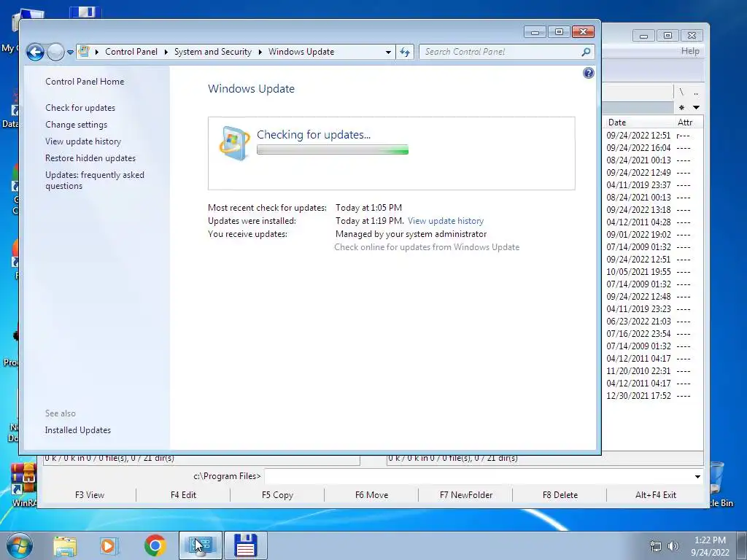Open Windows Explorer from taskbar
Screen dimensions: 747x560
(x=65, y=545)
